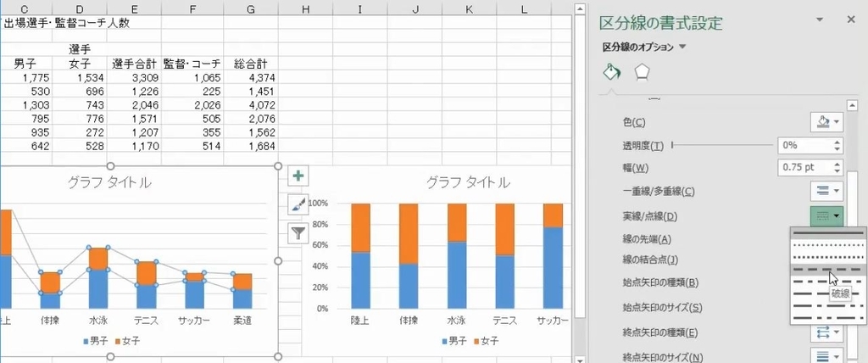Increase the 透明度 value with the up spinner
This screenshot has height=363, width=868.
pos(837,142)
